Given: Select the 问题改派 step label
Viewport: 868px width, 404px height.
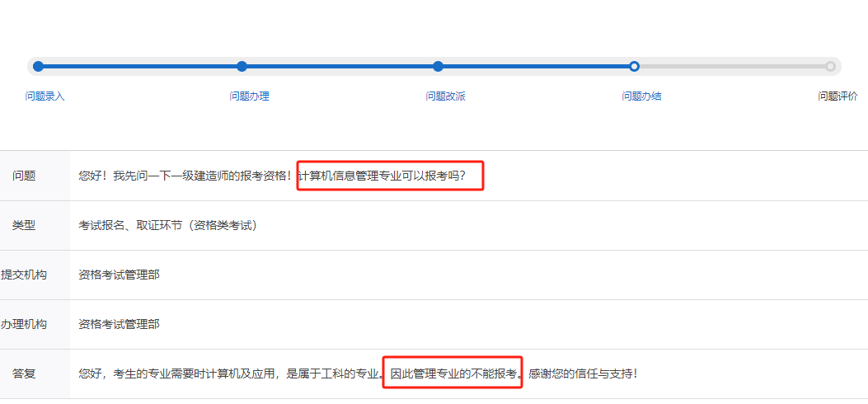Looking at the screenshot, I should coord(446,96).
